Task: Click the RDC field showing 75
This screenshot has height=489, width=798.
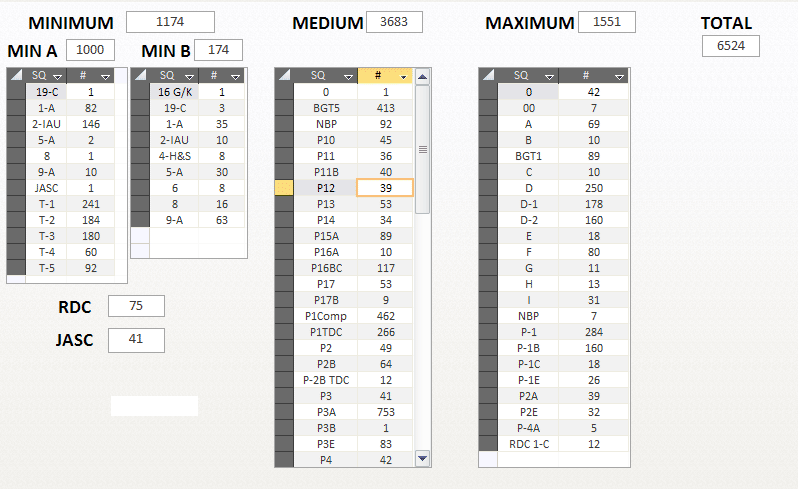Action: [136, 306]
